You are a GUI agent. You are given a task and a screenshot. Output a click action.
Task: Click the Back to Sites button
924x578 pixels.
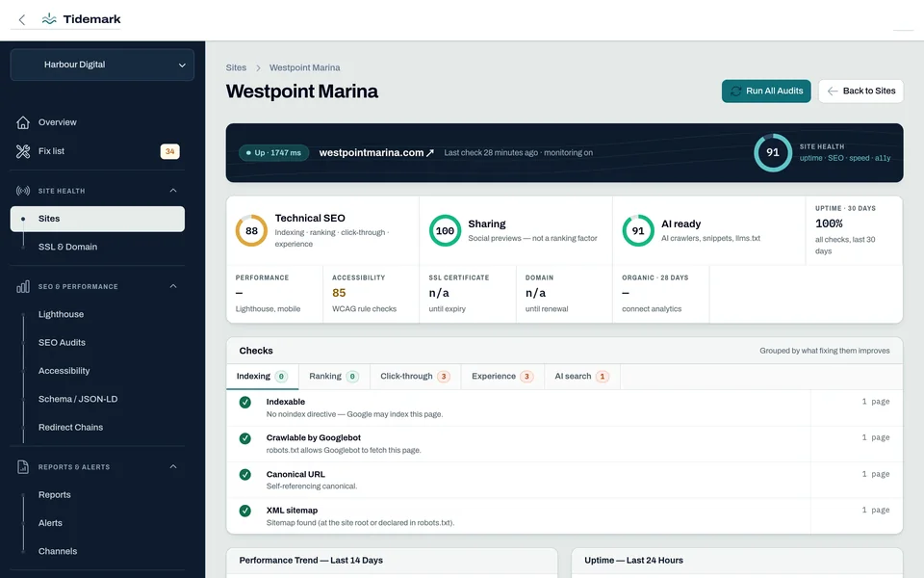click(x=860, y=91)
